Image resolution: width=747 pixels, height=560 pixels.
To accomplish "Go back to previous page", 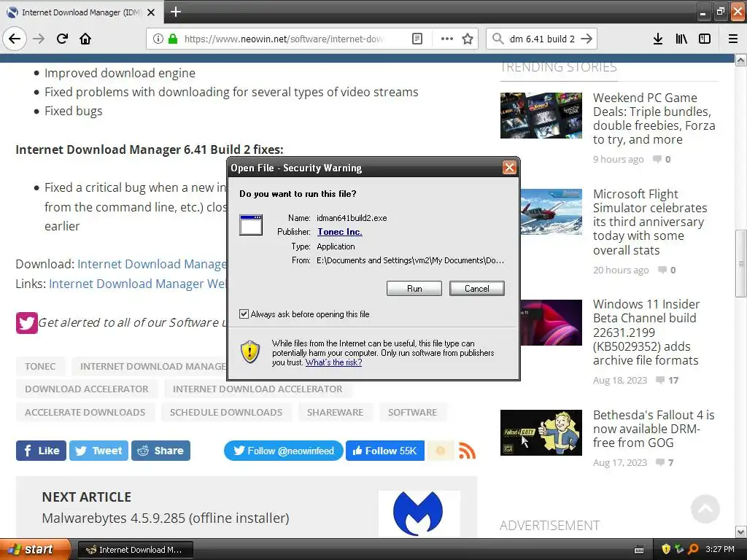I will (x=15, y=39).
